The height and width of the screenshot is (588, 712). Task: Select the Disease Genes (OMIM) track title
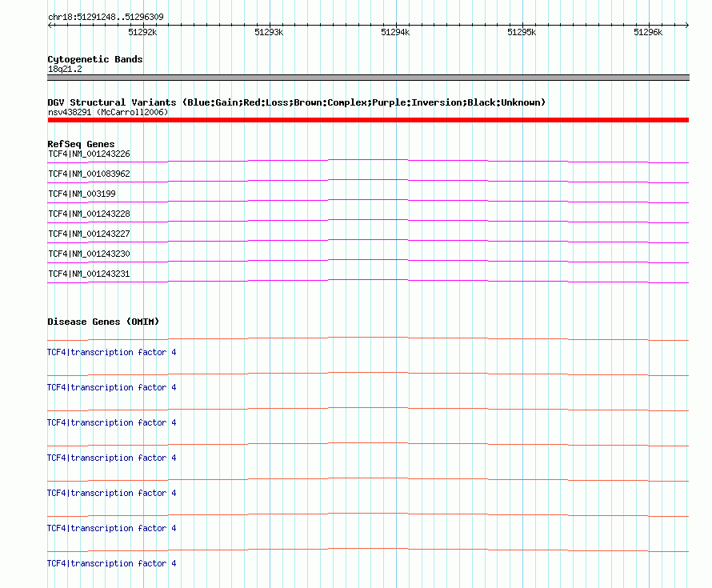click(103, 322)
